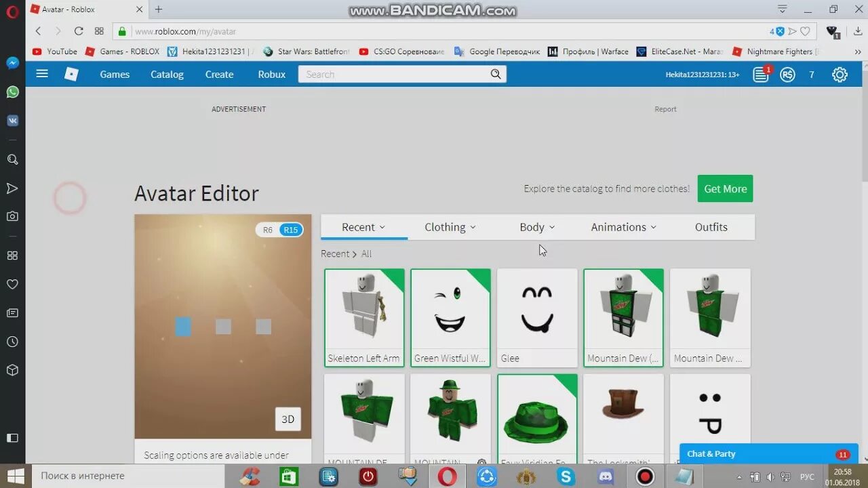Image resolution: width=868 pixels, height=488 pixels.
Task: Open Opera bookmarks heart in sidebar
Action: pos(12,284)
